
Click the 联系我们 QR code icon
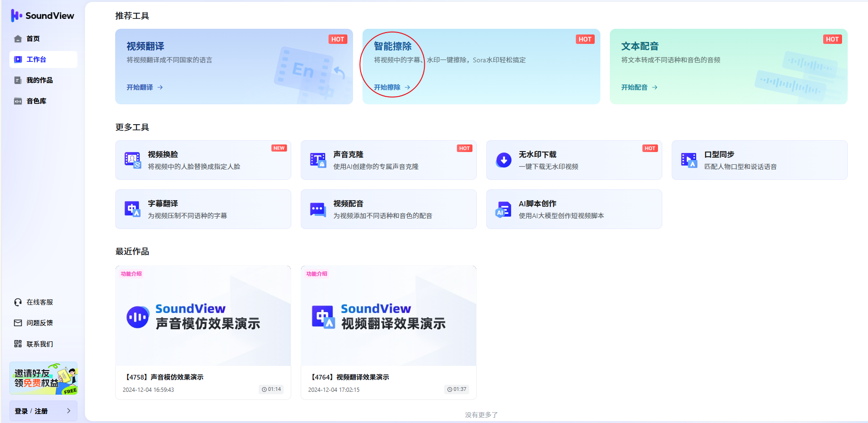click(18, 344)
